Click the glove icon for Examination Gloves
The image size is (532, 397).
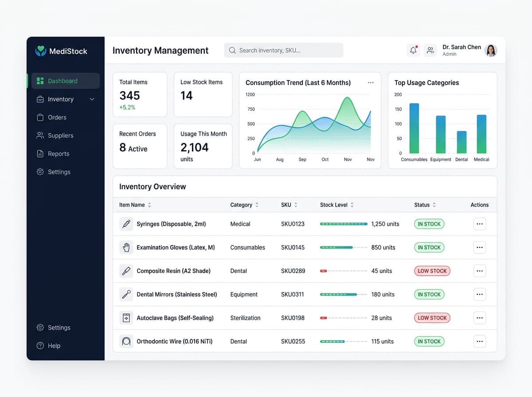pyautogui.click(x=126, y=247)
